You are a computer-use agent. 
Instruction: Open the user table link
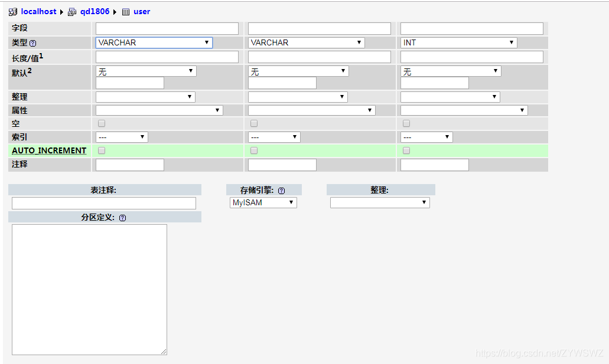point(142,12)
